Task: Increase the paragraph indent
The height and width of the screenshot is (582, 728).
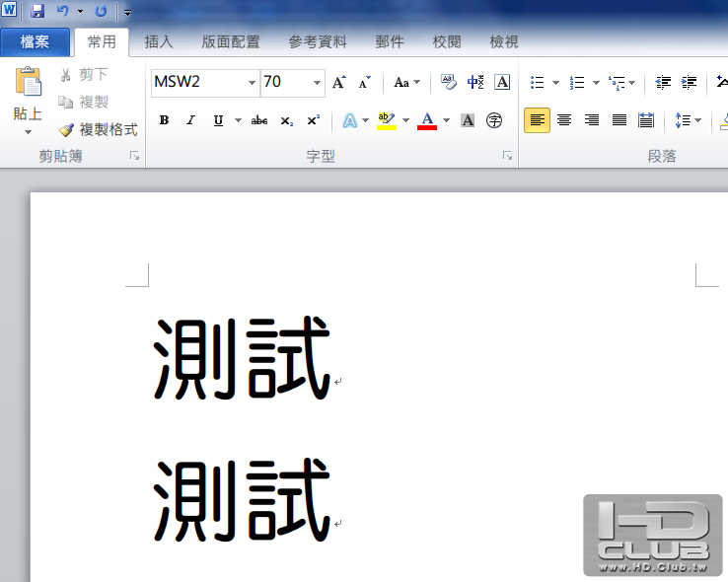Action: click(689, 83)
